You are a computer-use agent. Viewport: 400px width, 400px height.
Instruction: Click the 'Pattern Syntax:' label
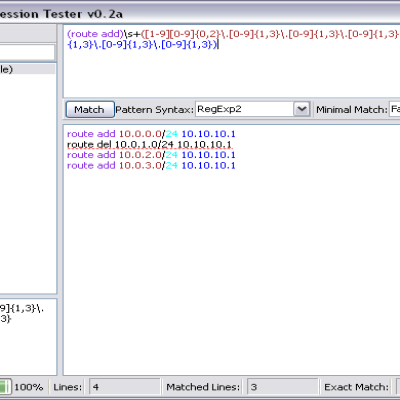154,110
